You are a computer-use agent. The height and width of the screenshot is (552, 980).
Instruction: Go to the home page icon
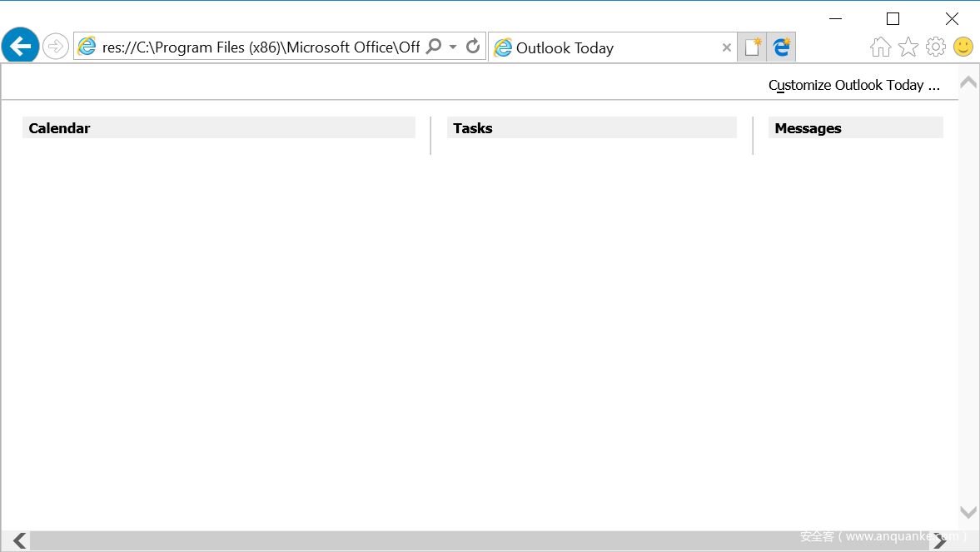881,47
